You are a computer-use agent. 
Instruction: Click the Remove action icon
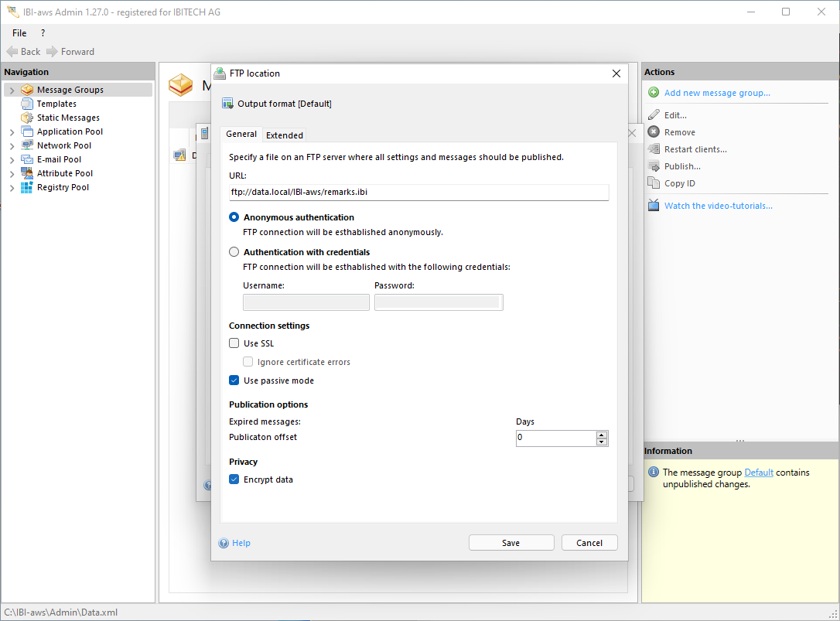[654, 132]
